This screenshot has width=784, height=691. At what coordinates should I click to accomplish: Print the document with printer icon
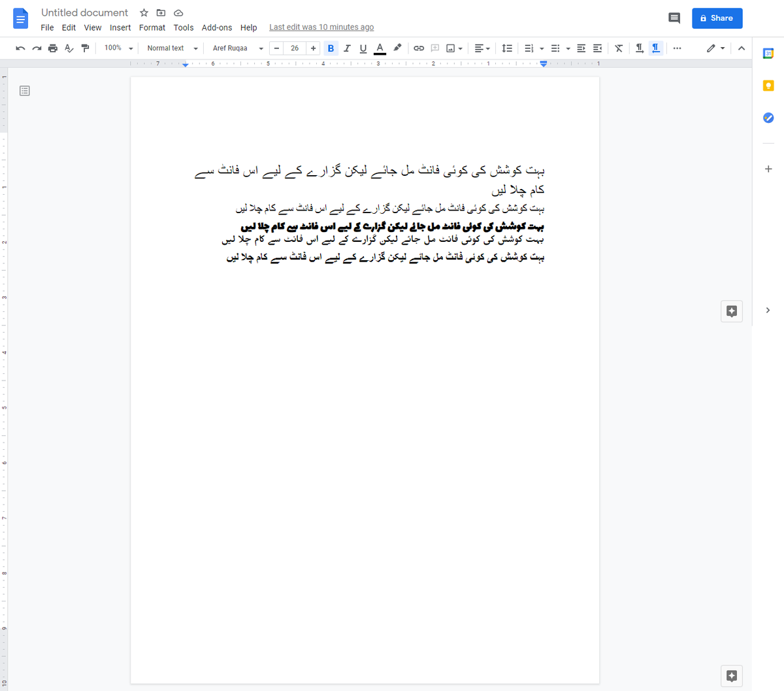(x=53, y=48)
